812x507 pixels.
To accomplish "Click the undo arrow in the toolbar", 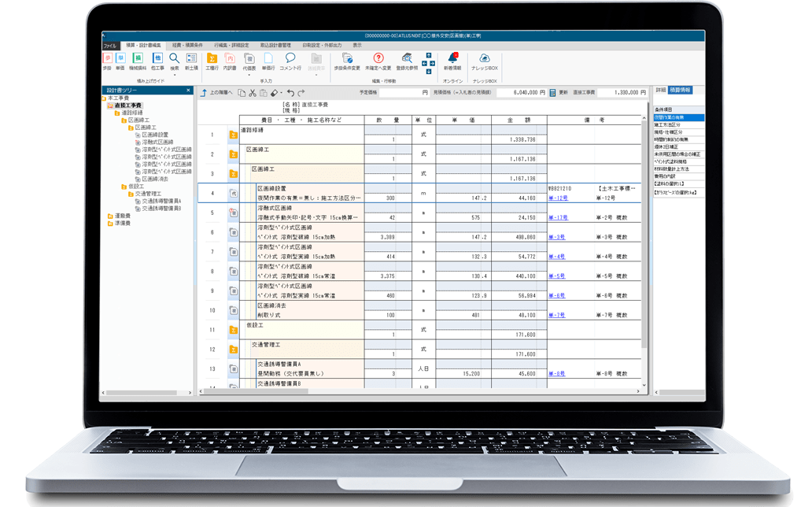I will pos(290,93).
